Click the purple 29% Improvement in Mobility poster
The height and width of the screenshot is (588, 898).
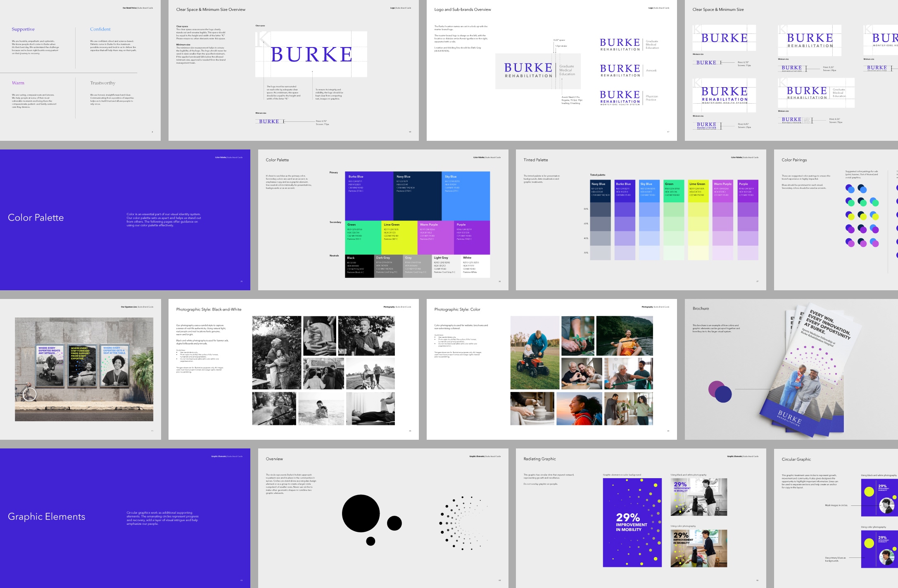tap(632, 522)
